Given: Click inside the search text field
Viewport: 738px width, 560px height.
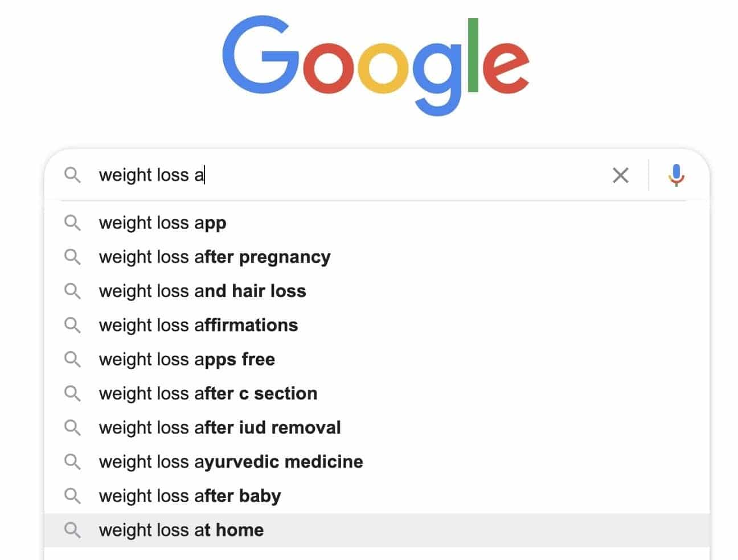Looking at the screenshot, I should pyautogui.click(x=347, y=175).
